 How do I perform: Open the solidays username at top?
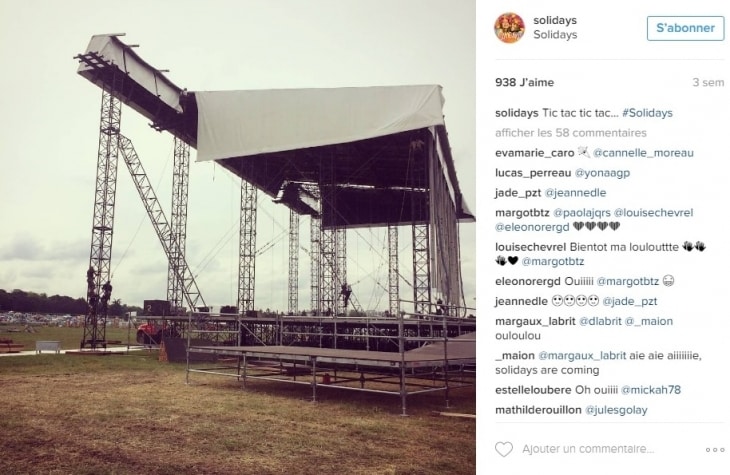click(555, 20)
